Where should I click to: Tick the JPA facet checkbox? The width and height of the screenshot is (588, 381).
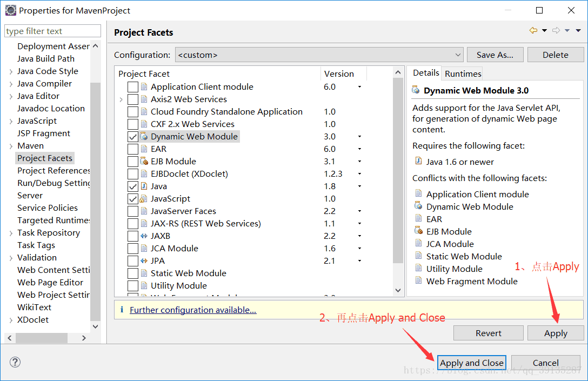[133, 260]
